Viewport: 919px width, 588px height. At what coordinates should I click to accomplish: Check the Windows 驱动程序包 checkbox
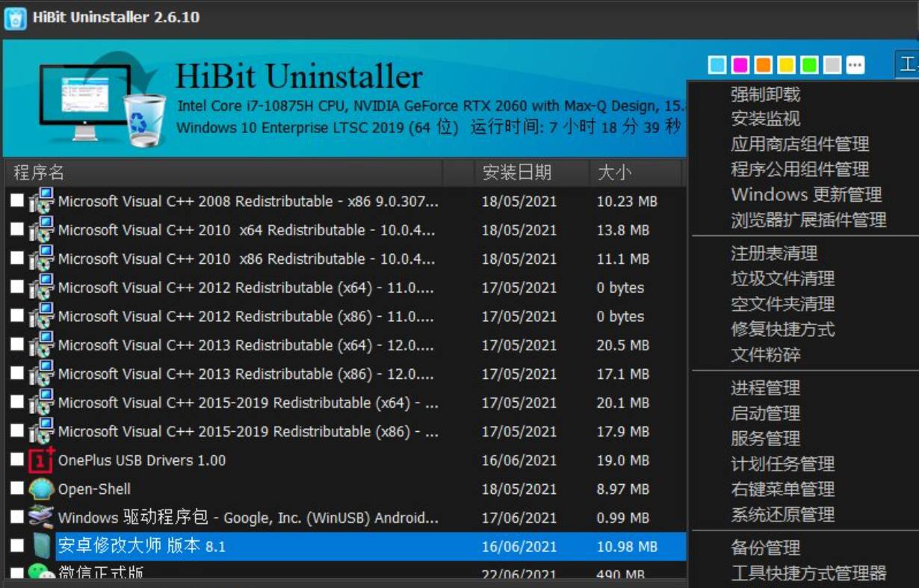(x=17, y=517)
